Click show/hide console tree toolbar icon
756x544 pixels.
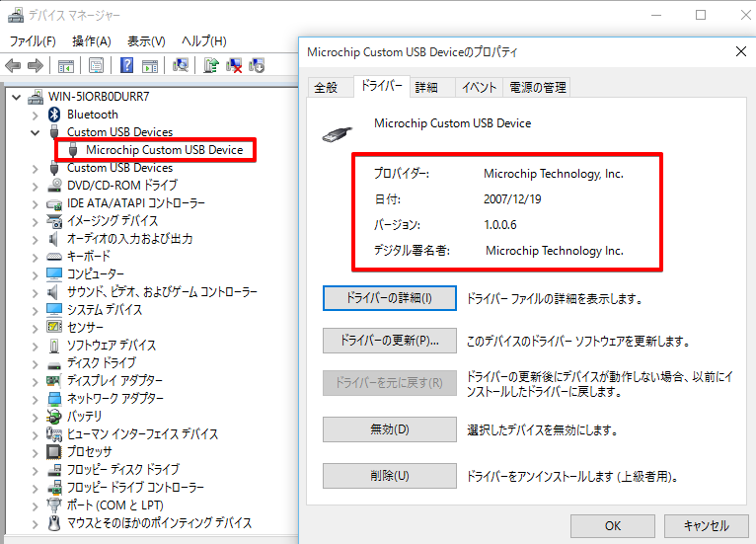(65, 65)
